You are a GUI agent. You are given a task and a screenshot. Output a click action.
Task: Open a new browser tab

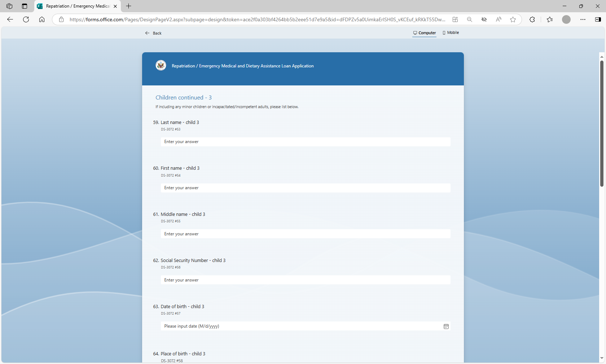129,6
